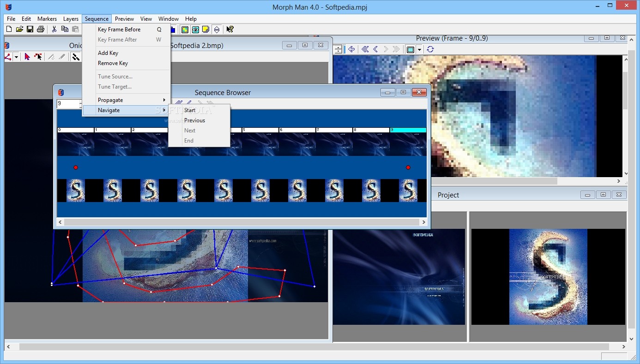This screenshot has width=640, height=364.
Task: Open the Layers menu
Action: (71, 19)
